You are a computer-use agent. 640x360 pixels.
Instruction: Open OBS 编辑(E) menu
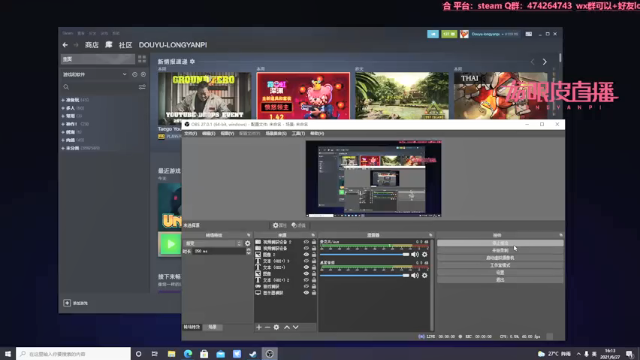[209, 133]
